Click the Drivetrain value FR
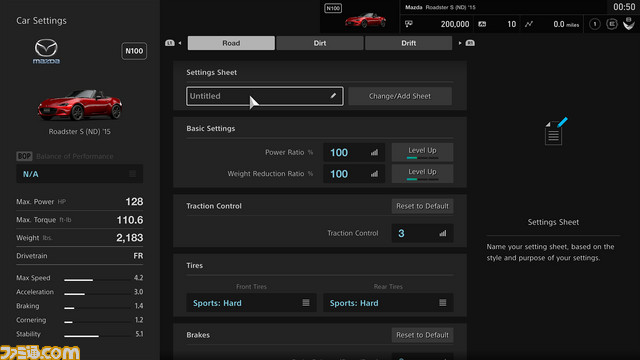The width and height of the screenshot is (640, 360). (x=138, y=256)
